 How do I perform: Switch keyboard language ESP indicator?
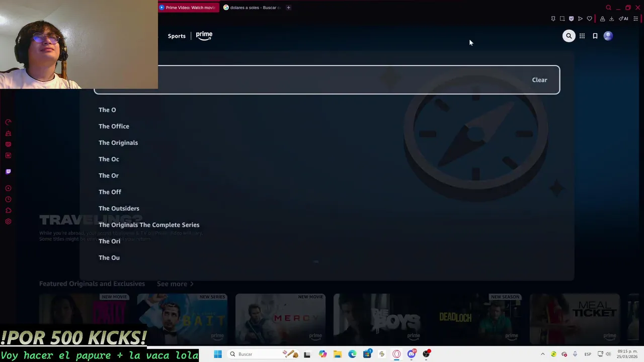pos(587,354)
